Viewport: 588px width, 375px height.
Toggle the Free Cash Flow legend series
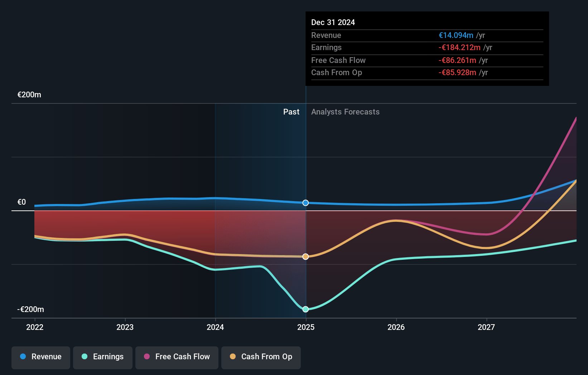177,357
